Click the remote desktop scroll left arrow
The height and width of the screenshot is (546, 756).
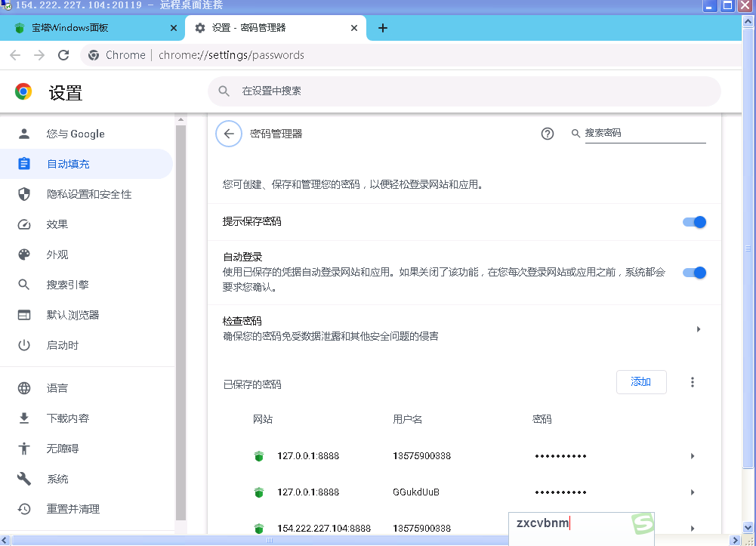(x=5, y=541)
